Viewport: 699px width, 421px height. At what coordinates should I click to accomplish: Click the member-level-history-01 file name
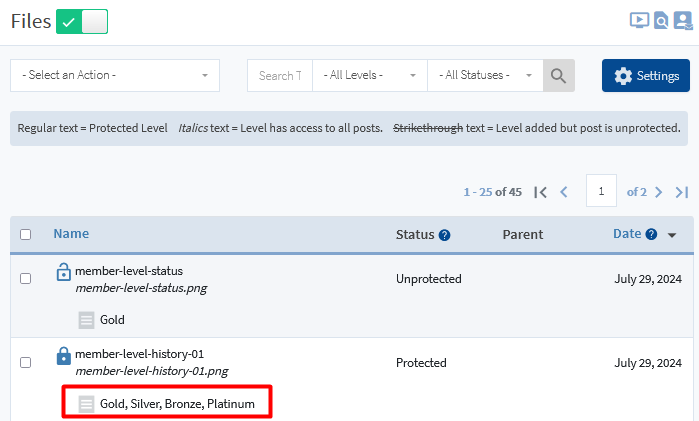tap(140, 354)
